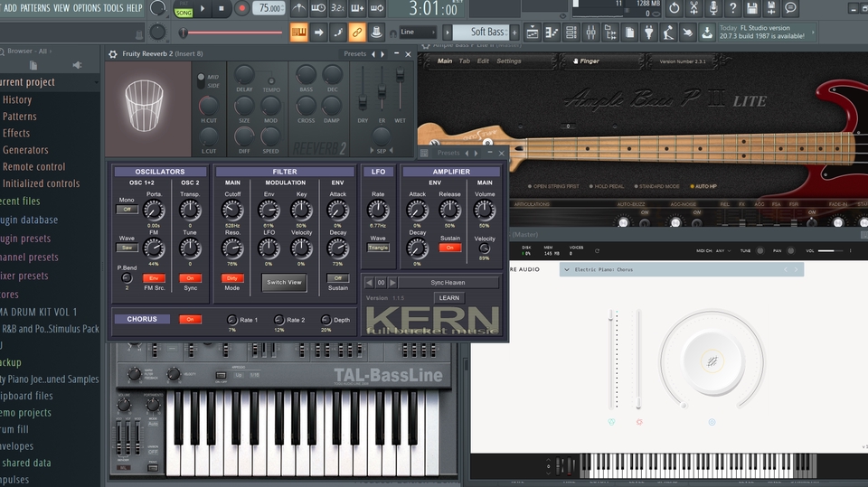Screen dimensions: 868x487
Task: Click the arrow auto-scroll icon
Action: [318, 33]
